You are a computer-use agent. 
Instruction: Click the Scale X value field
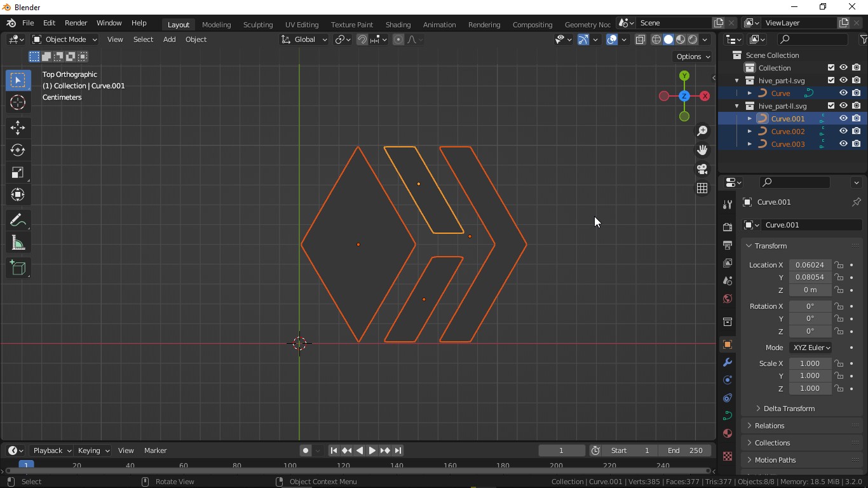[810, 363]
